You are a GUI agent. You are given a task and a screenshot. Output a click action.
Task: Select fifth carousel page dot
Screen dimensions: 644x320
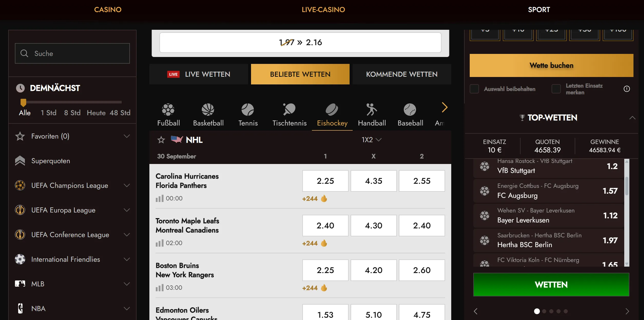566,311
